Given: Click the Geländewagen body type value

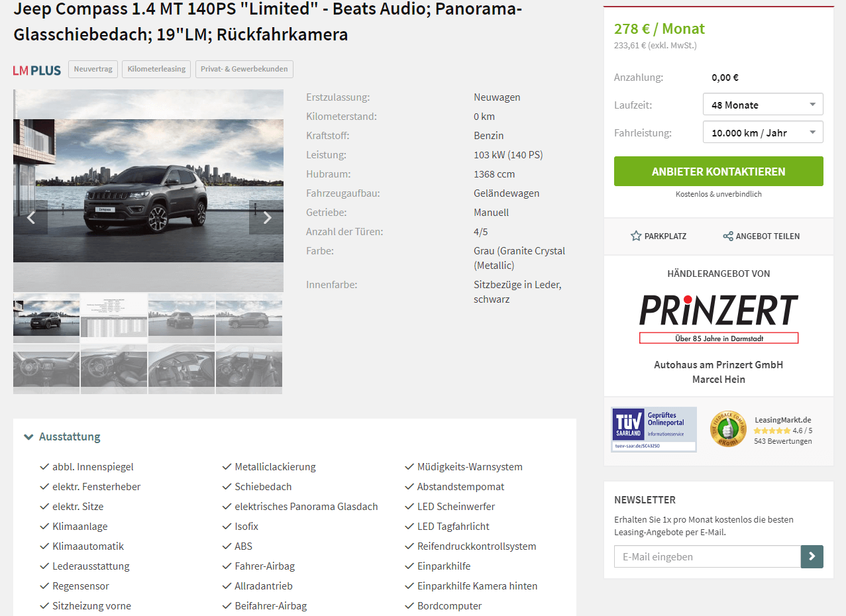Looking at the screenshot, I should click(x=507, y=193).
